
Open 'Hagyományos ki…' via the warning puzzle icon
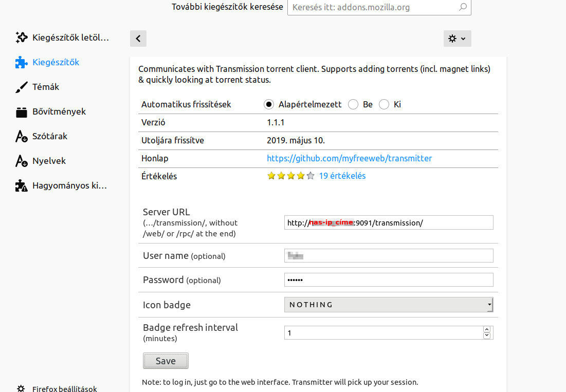coord(22,185)
